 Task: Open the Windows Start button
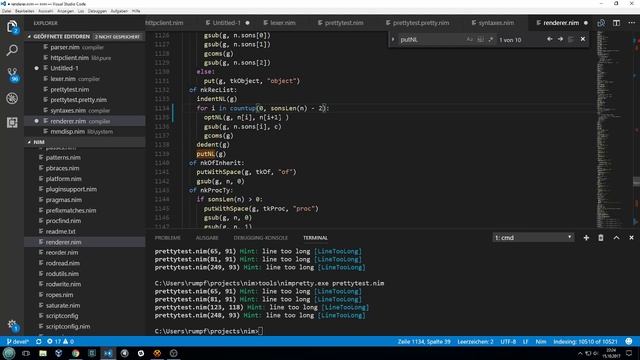pyautogui.click(x=9, y=353)
